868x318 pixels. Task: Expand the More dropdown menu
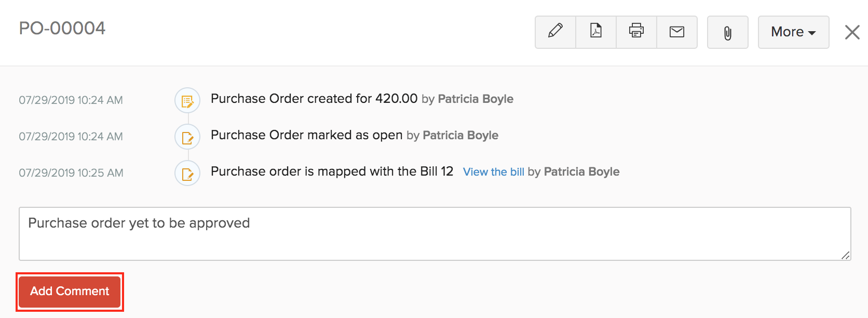793,32
